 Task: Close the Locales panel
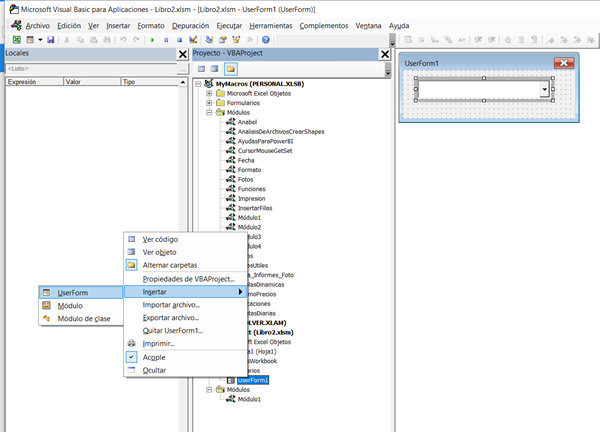pos(181,55)
